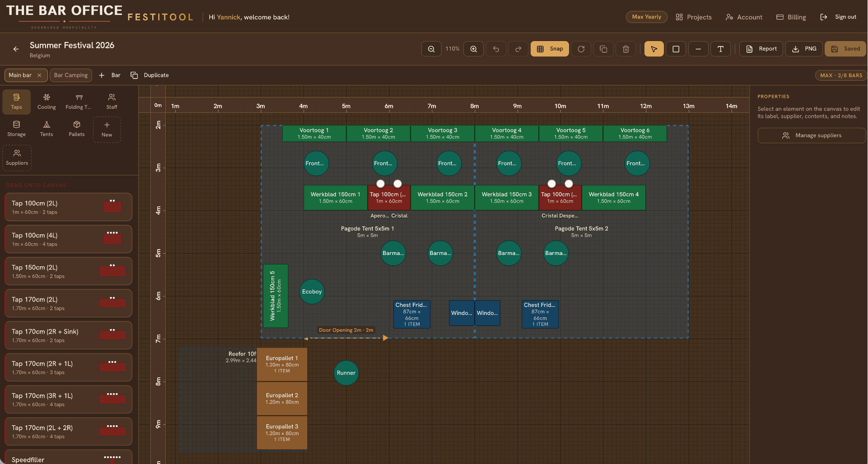Select Tap 170cm (2R + Sink) item
The image size is (868, 464).
click(x=68, y=335)
